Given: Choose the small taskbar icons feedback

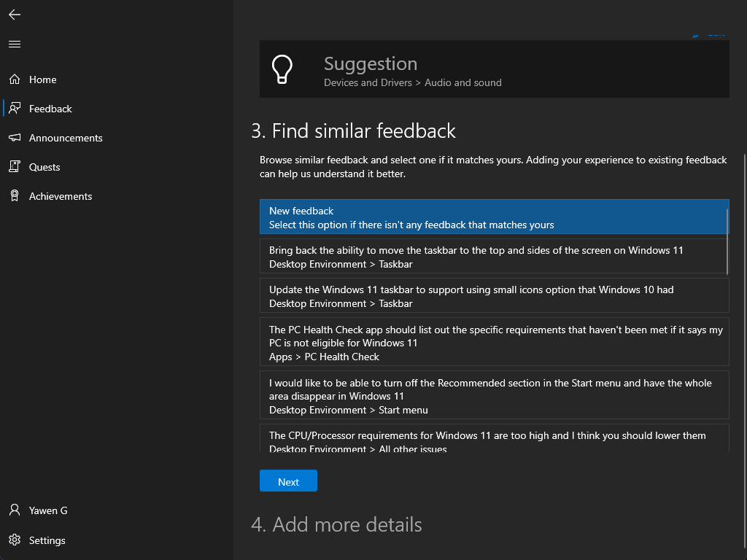Looking at the screenshot, I should [x=493, y=296].
